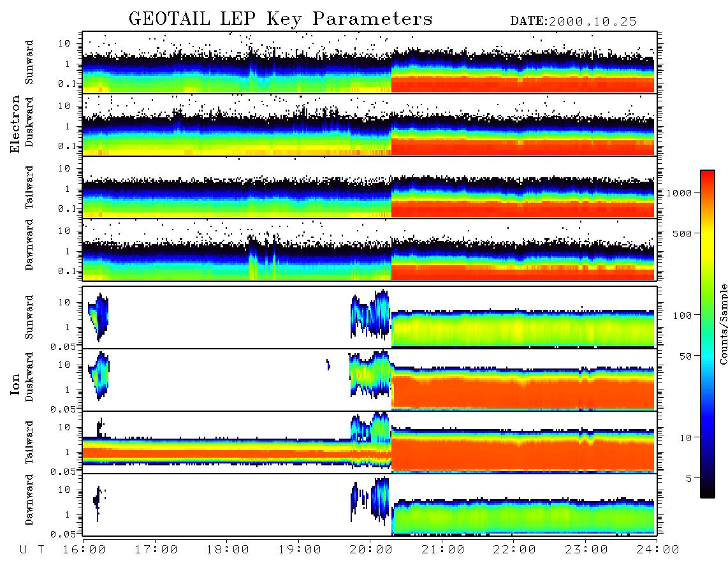Select the vertical Ion group label
This screenshot has width=728, height=561.
click(x=15, y=384)
